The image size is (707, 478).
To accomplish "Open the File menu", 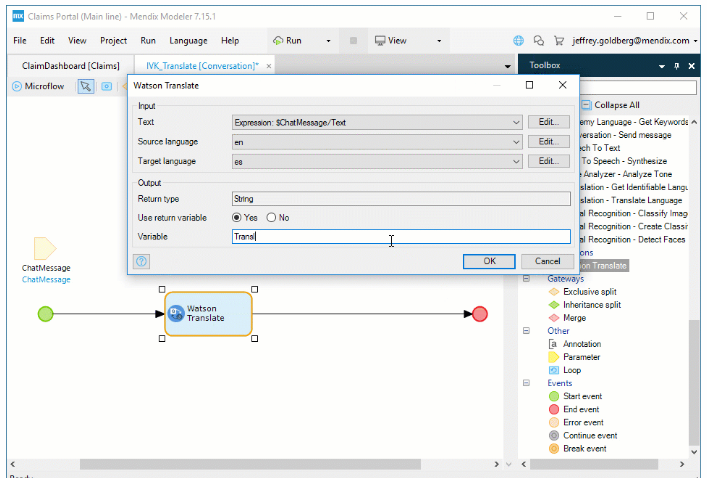I will (20, 41).
